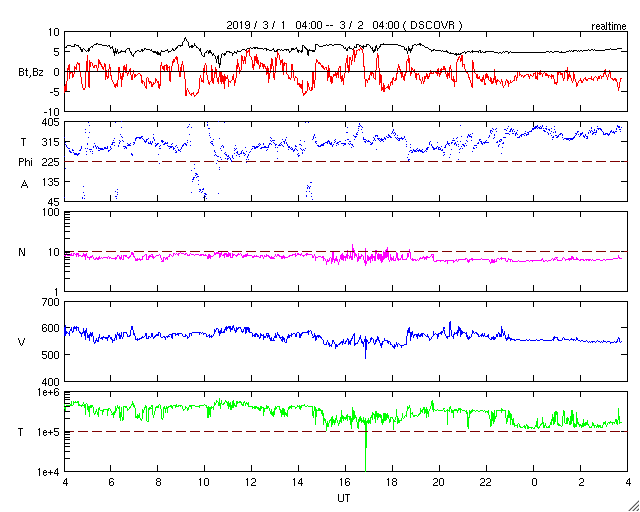This screenshot has width=640, height=512.
Task: Click the -5 tick on Bt,Bz axis
Action: (x=55, y=92)
